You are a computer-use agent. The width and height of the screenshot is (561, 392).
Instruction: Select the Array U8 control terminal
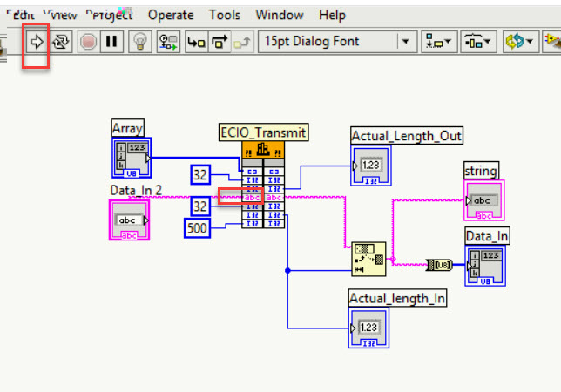(132, 158)
